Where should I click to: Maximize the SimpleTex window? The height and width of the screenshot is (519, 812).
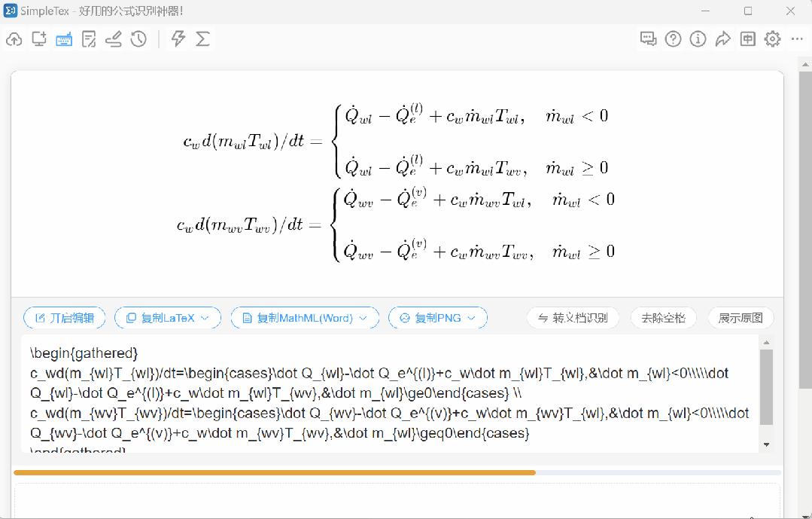click(x=748, y=11)
